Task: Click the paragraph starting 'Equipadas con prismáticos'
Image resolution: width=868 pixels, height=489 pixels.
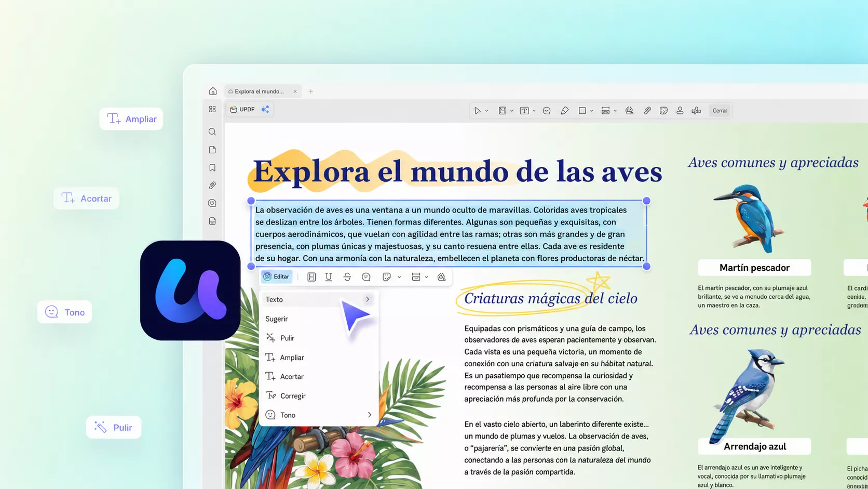Action: (560, 364)
